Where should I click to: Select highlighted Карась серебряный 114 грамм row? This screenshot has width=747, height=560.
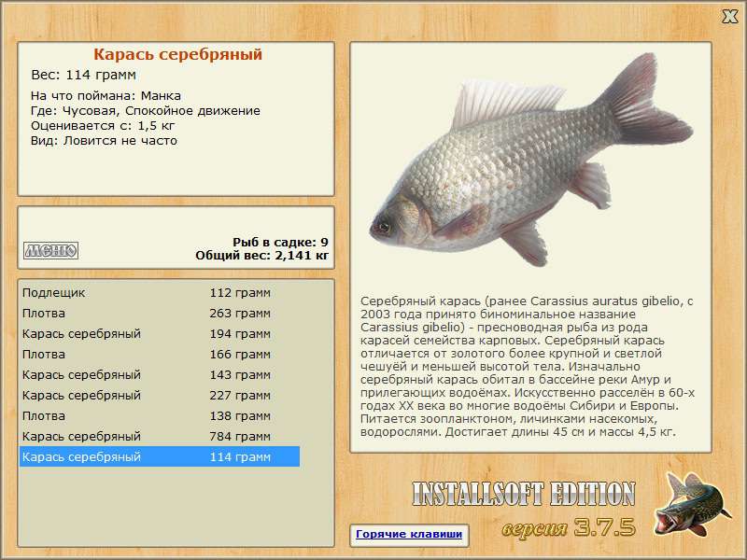pyautogui.click(x=160, y=456)
